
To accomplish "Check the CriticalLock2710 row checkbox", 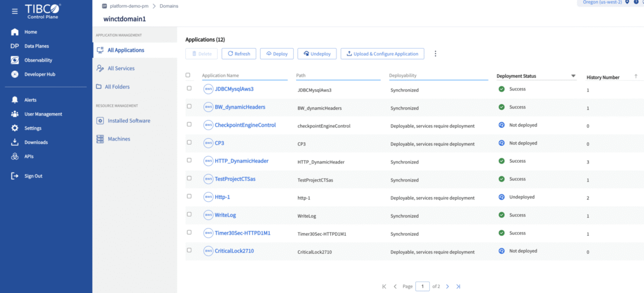I will point(189,250).
